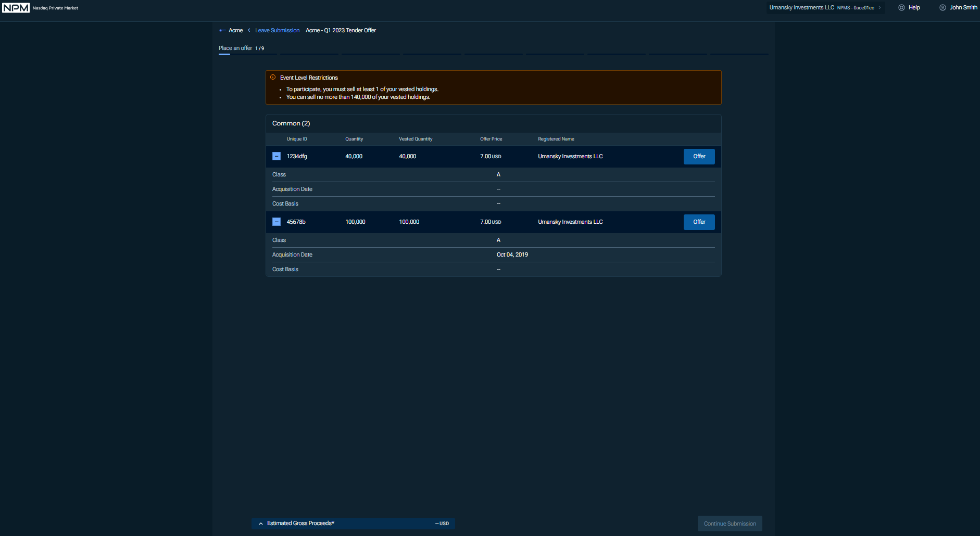980x536 pixels.
Task: Click the Offer button for 1234dfg
Action: tap(699, 157)
